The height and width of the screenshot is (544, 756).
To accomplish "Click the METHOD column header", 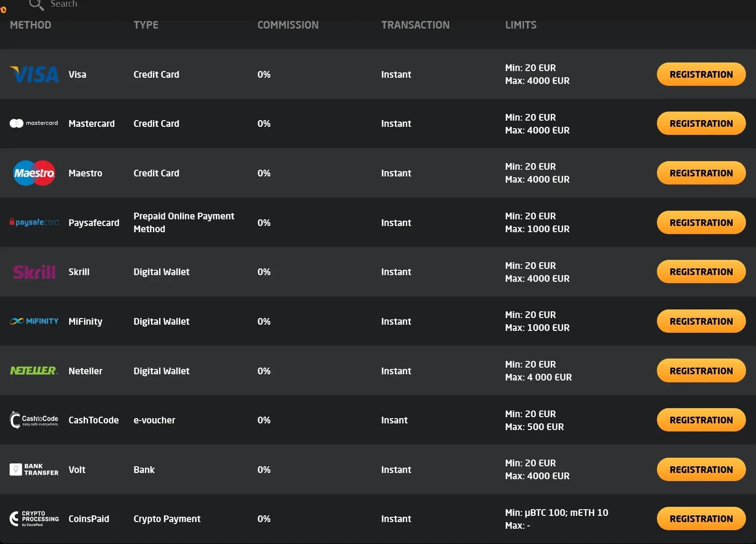I will (30, 25).
